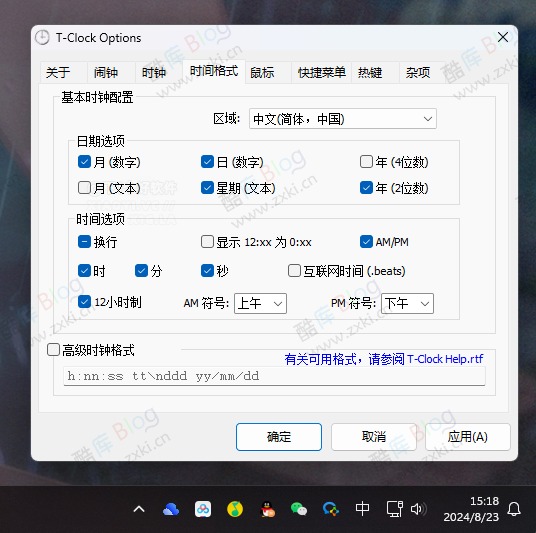Viewport: 536px width, 533px height.
Task: Toggle the AM/PM checkbox
Action: tap(366, 242)
